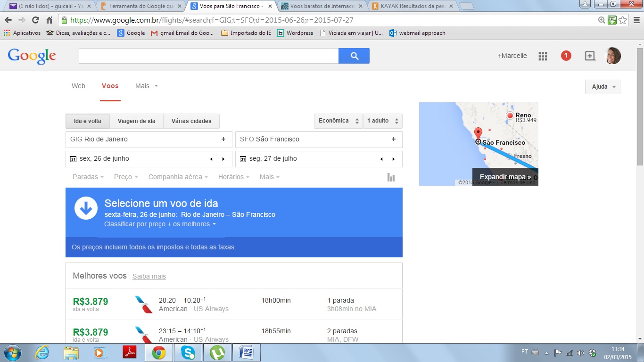Open the Classificar por preço sort dropdown
This screenshot has width=644, height=362.
160,224
